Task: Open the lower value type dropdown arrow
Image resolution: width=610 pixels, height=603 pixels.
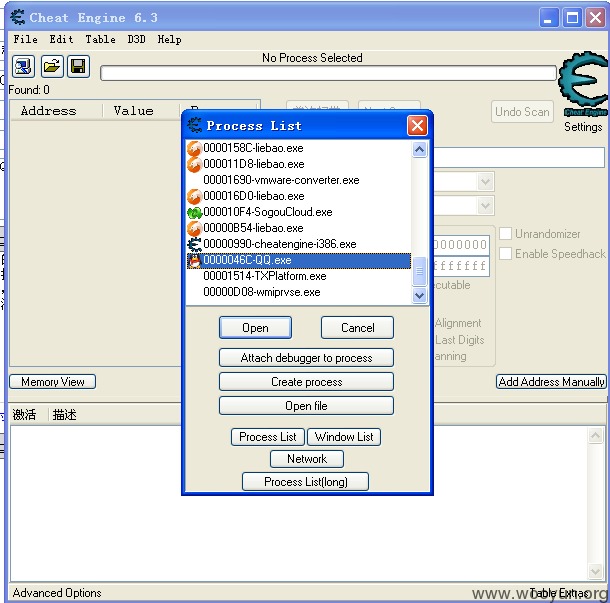Action: tap(485, 206)
